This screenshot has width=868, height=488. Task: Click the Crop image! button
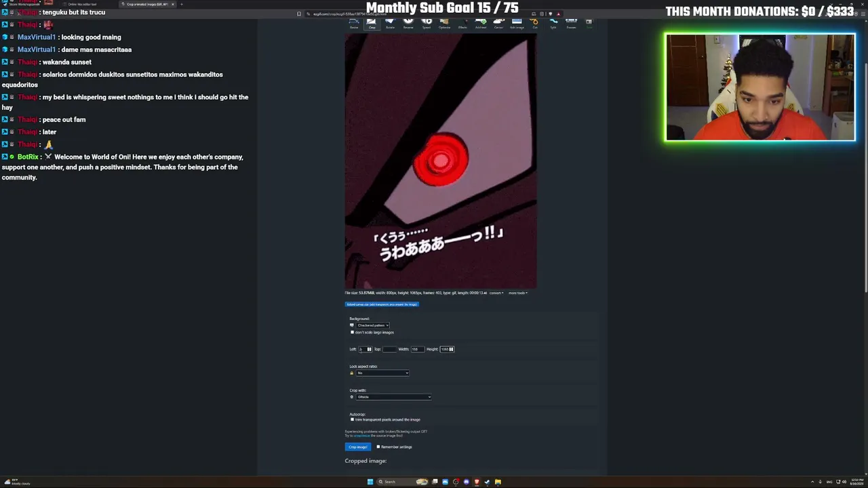[x=357, y=447]
